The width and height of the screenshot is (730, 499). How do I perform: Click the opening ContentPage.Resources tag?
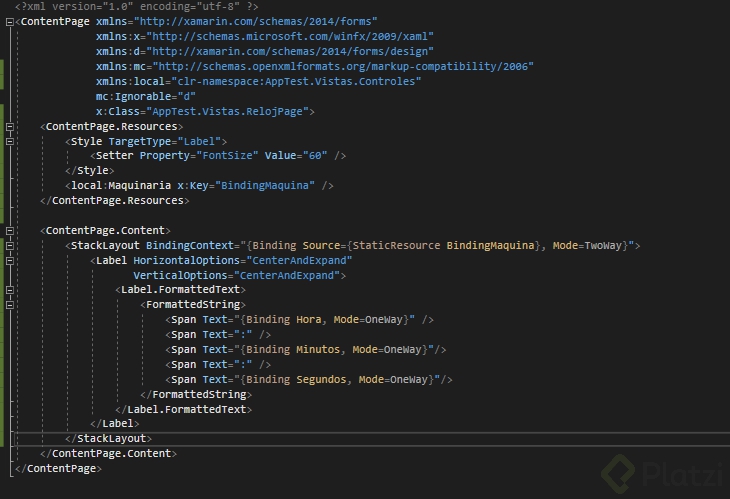(112, 127)
